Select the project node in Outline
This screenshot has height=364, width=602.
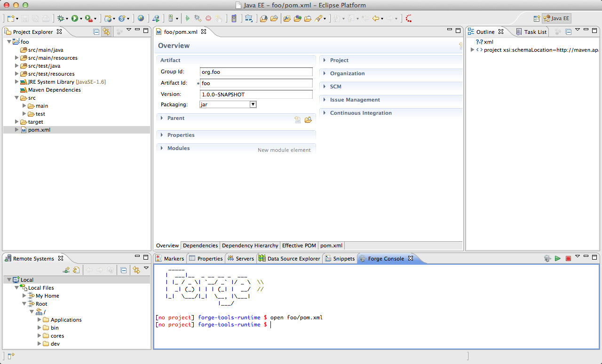[x=538, y=50]
